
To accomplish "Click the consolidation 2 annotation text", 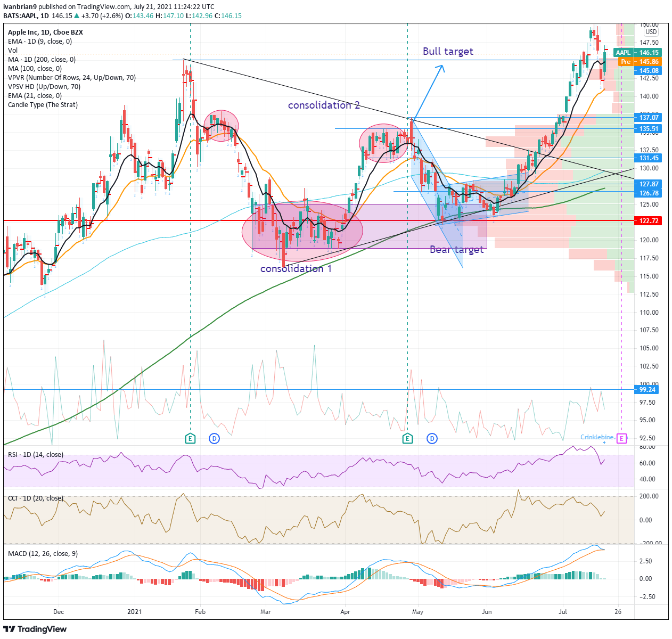I will [324, 105].
